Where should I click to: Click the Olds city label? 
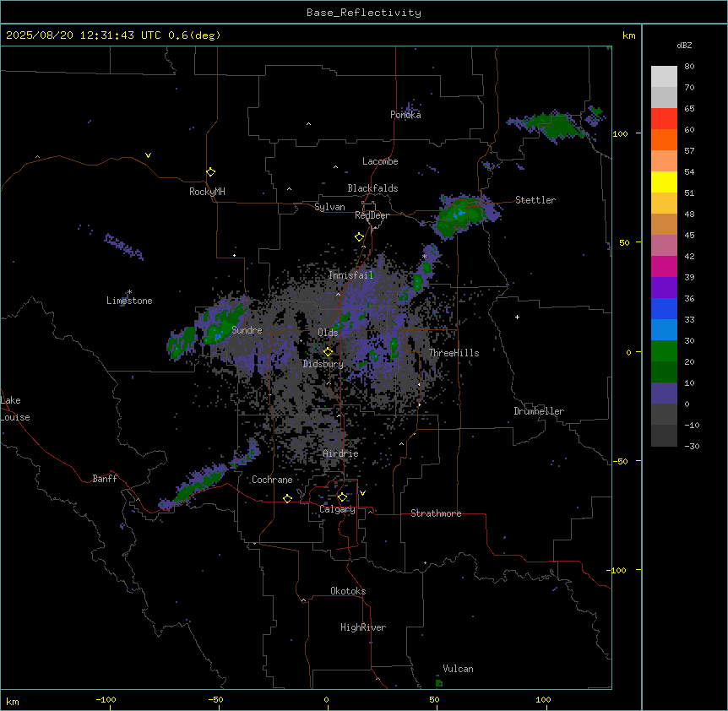click(x=328, y=333)
